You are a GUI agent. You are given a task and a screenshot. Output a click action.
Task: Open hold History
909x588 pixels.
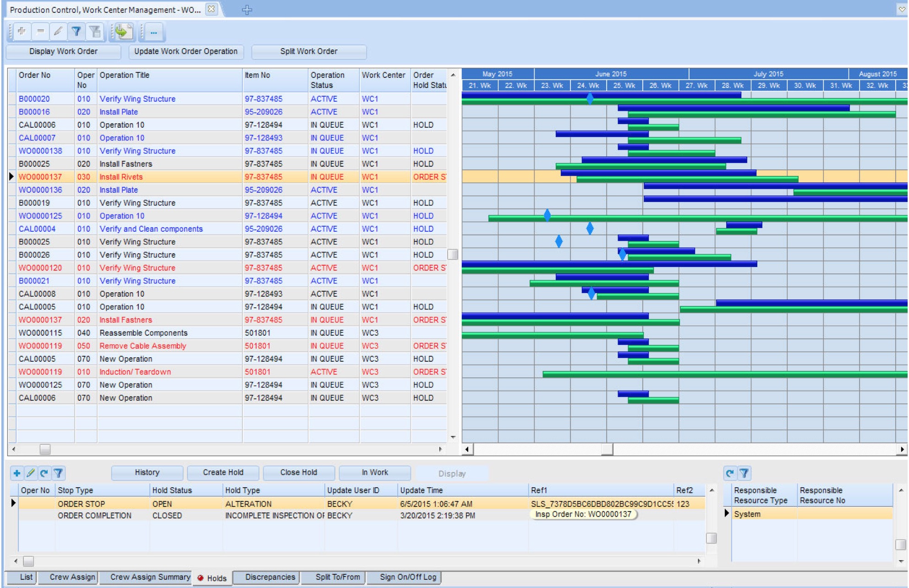tap(147, 473)
